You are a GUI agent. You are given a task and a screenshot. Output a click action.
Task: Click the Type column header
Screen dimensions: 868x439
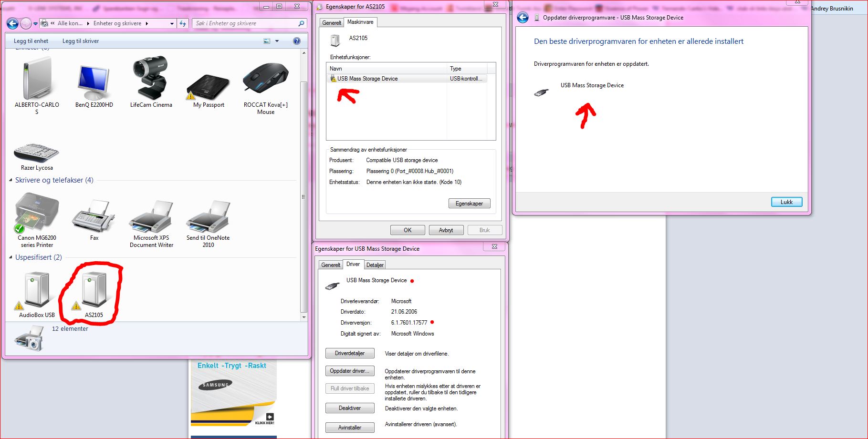(x=467, y=69)
